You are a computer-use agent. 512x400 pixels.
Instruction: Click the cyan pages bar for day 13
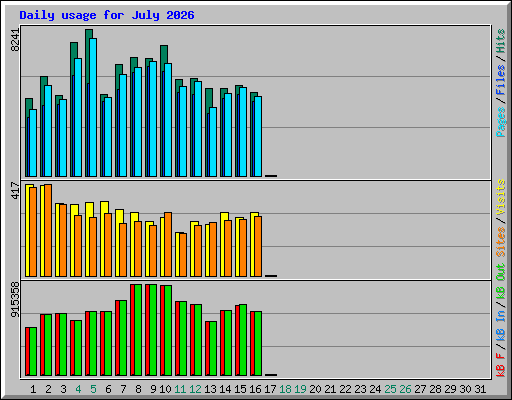pyautogui.click(x=213, y=142)
